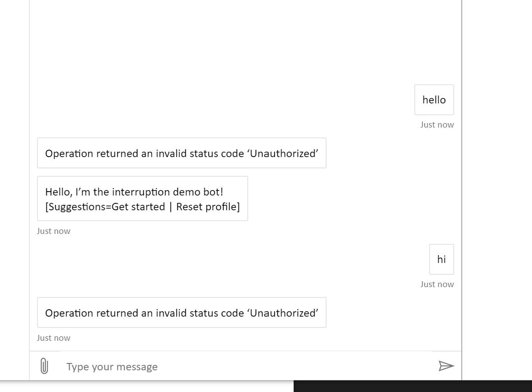Click the first 'Unauthorized' error message
532x392 pixels.
[x=182, y=153]
